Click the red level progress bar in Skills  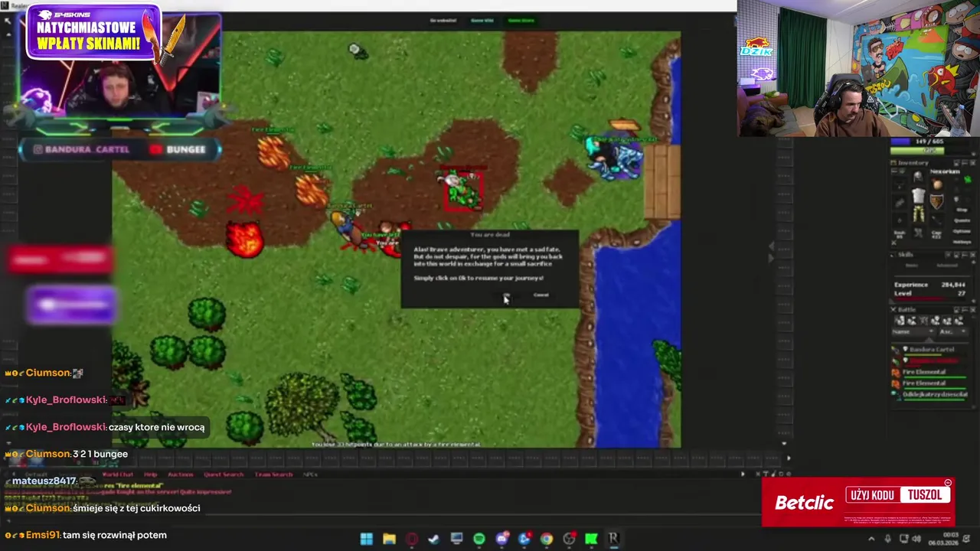(930, 299)
